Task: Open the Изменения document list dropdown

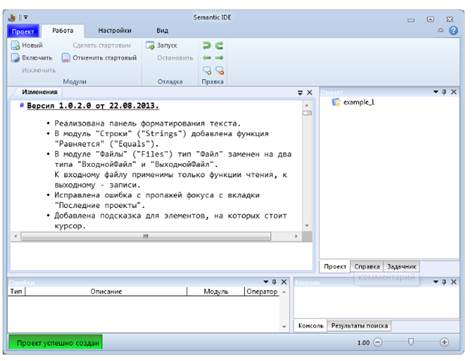Action: click(300, 92)
